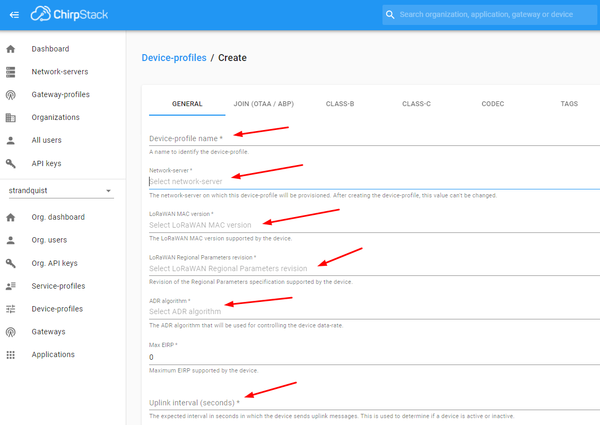Click the Gateway-profiles antenna icon
The image size is (600, 425).
[11, 95]
